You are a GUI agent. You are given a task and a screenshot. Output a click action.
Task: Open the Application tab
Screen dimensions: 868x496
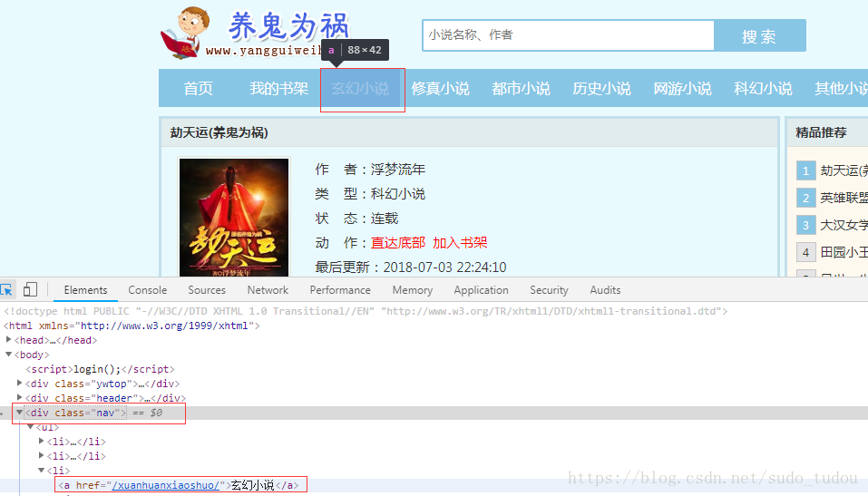pos(481,290)
